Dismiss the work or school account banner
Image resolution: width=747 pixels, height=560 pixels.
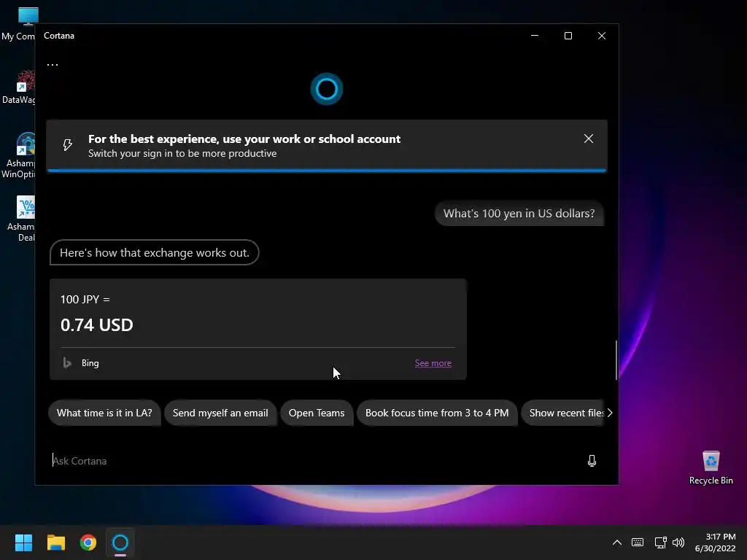click(x=589, y=139)
